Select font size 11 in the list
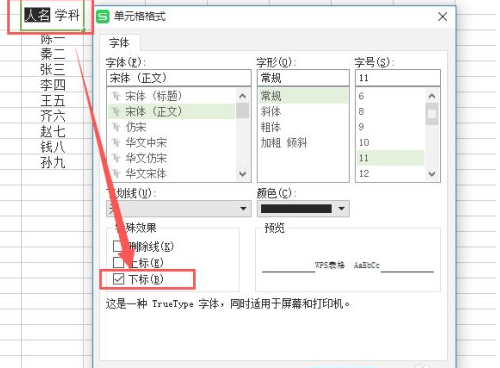Screen dimensions: 500x368 pyautogui.click(x=391, y=158)
